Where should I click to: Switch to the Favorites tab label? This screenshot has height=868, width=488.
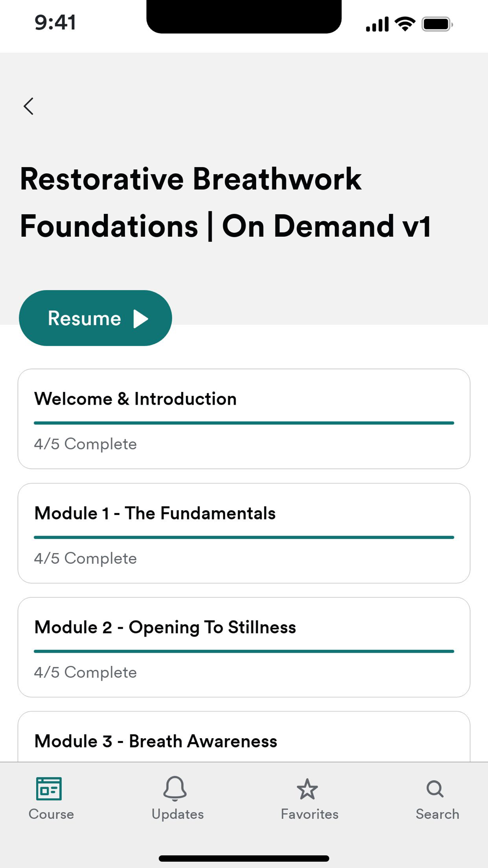pos(309,814)
